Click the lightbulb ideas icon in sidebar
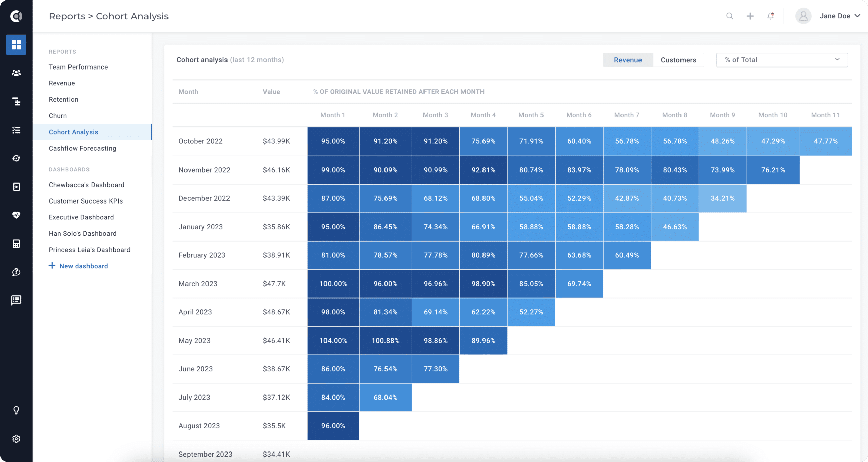Screen dimensions: 868x462 (16, 410)
